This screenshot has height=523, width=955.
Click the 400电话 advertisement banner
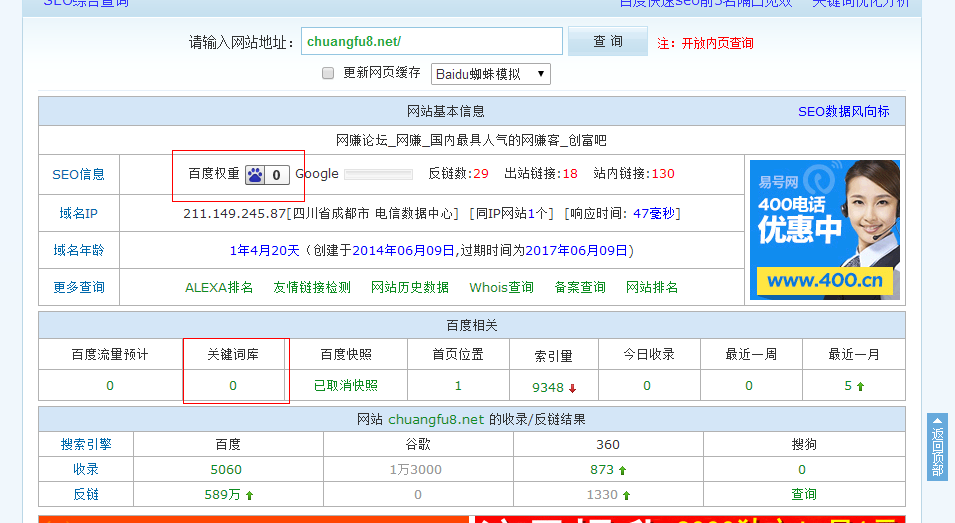tap(824, 229)
